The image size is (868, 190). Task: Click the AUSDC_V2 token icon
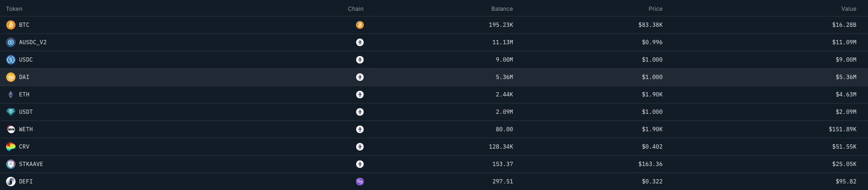(11, 42)
